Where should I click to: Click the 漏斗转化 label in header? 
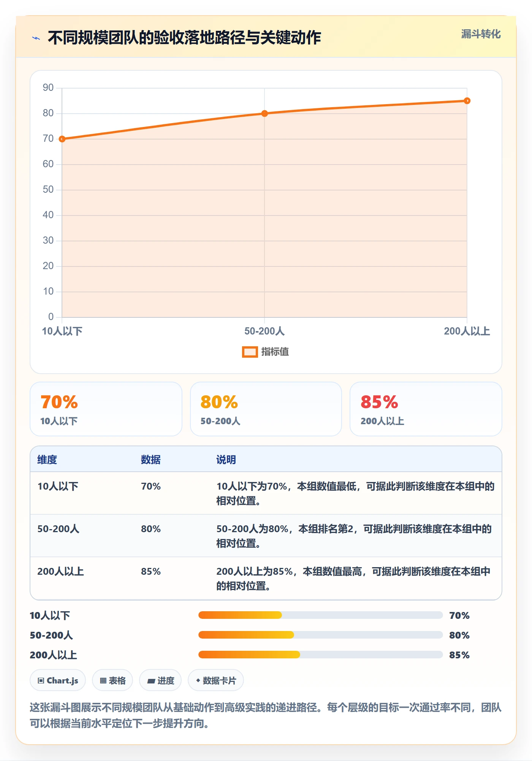(x=481, y=34)
